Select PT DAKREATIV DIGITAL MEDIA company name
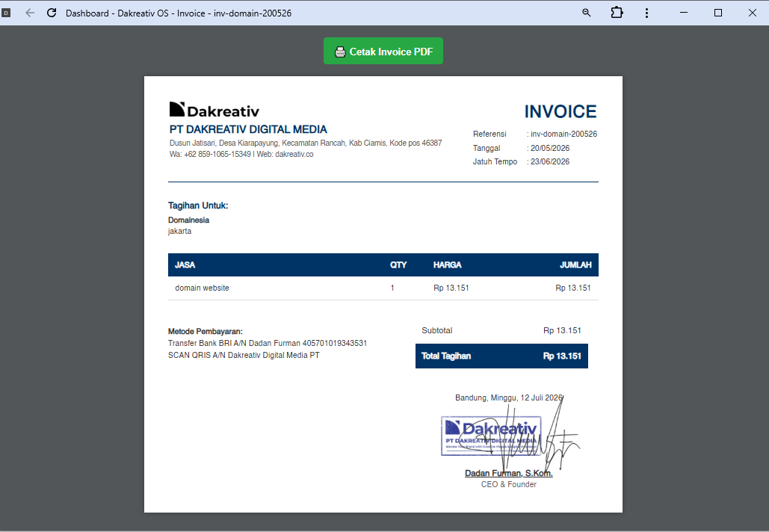The height and width of the screenshot is (532, 769). [x=248, y=129]
